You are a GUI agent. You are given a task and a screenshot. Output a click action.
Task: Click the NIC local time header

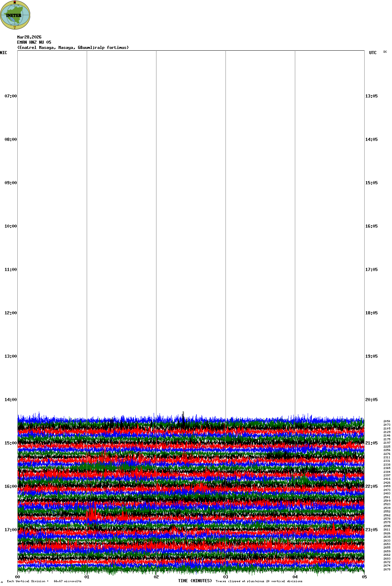point(3,53)
